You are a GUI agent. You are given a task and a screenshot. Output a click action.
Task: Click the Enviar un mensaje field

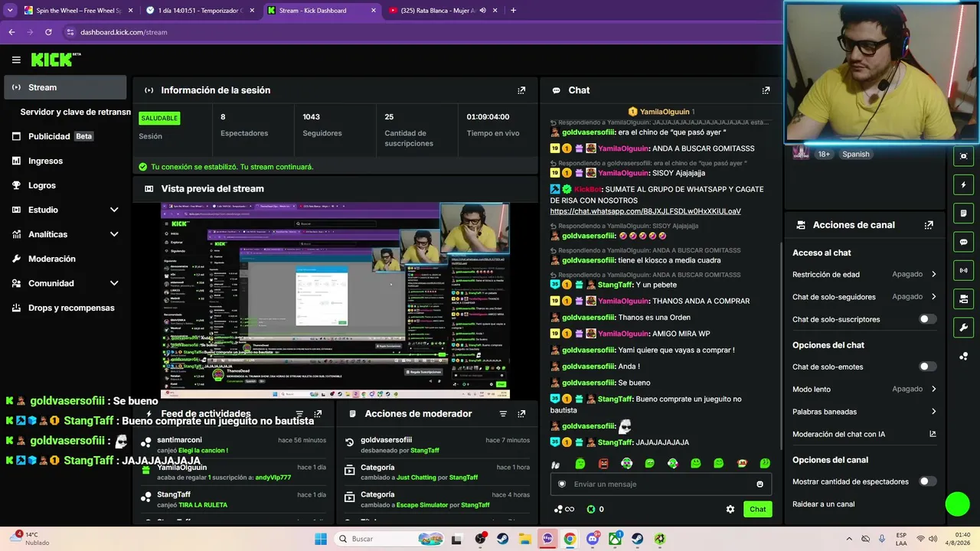pos(661,484)
